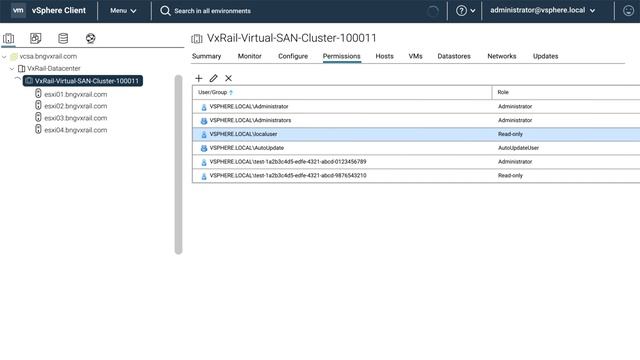Click the smiley feedback icon
The height and width of the screenshot is (360, 640).
point(629,11)
